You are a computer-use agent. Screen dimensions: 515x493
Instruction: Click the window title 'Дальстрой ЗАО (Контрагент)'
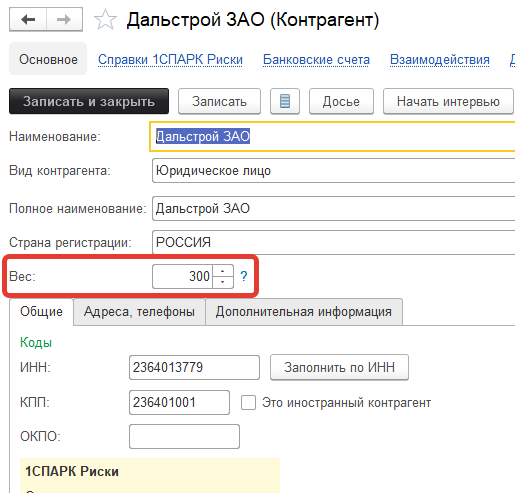coord(253,20)
